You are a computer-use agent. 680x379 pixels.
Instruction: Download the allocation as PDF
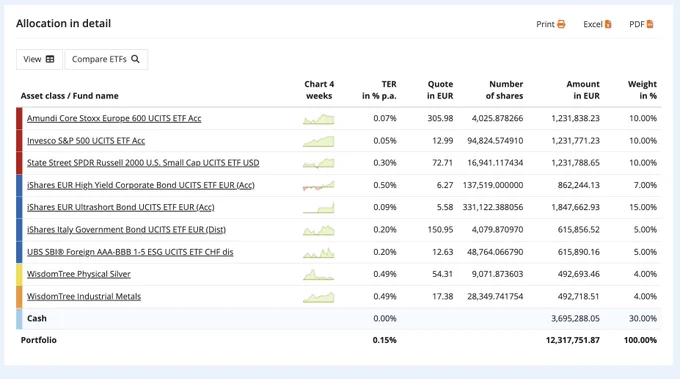pos(641,24)
